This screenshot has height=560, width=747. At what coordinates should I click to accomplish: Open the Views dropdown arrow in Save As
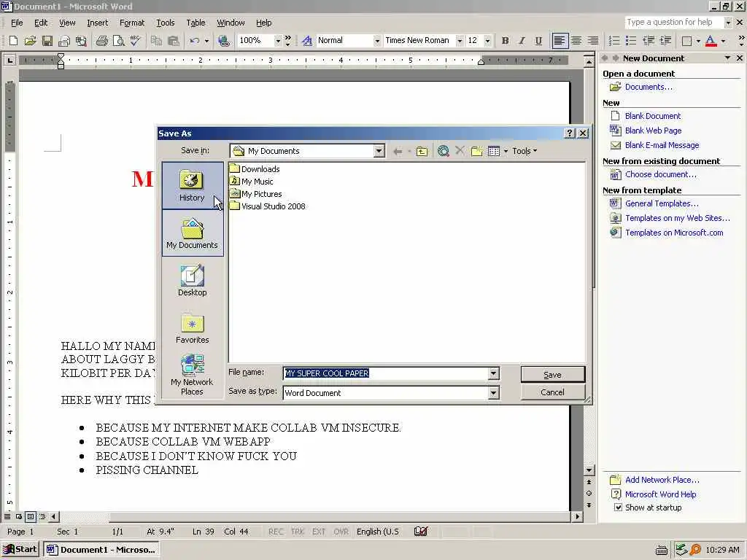[x=506, y=152]
